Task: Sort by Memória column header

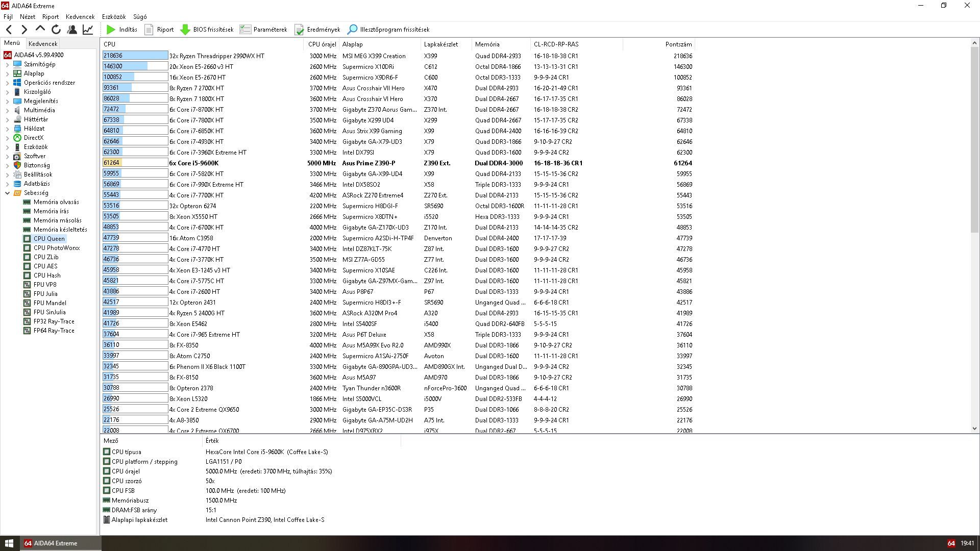Action: pos(501,44)
